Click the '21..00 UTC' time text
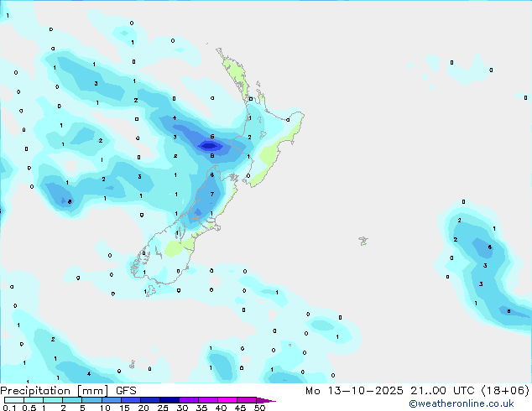The image size is (532, 411). coord(442,391)
